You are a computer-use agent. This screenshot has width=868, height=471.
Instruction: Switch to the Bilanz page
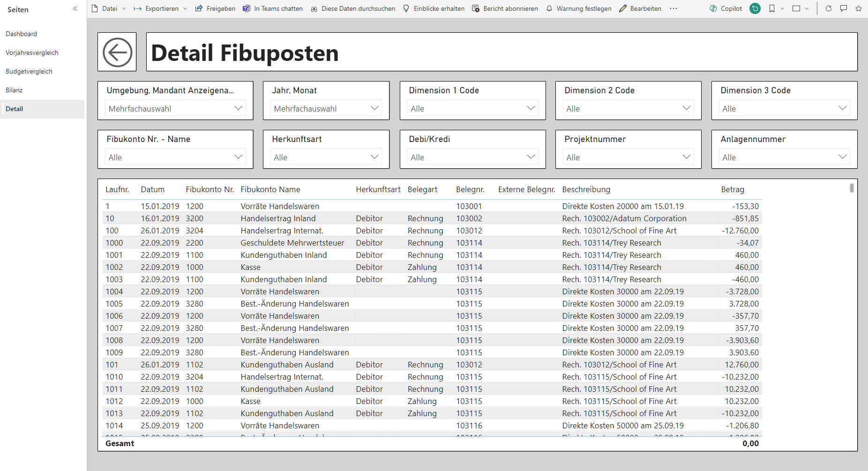(x=14, y=90)
